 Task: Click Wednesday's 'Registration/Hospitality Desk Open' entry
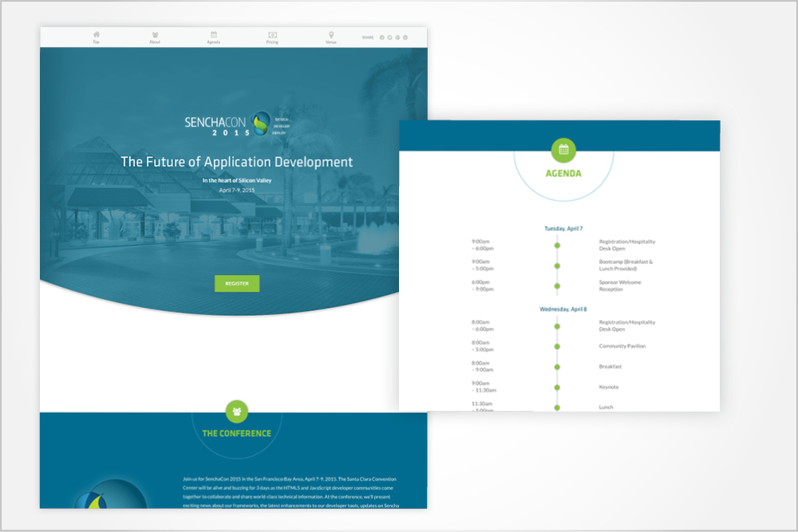pyautogui.click(x=627, y=325)
